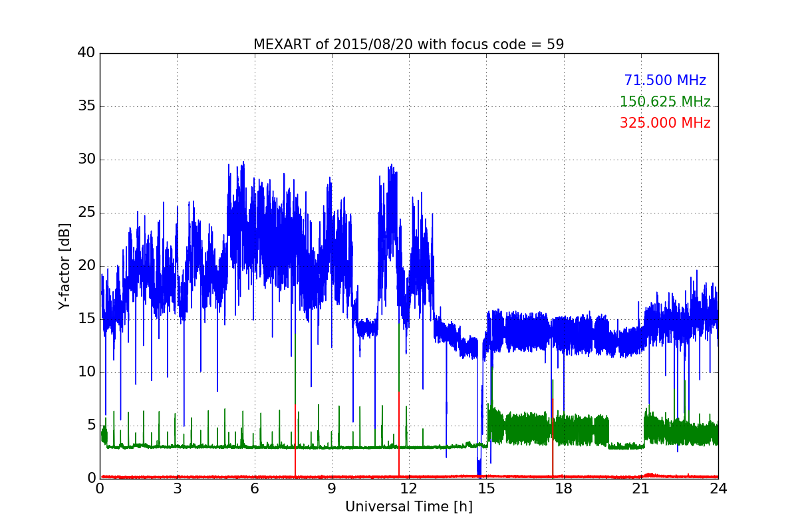Click the x-axis tick label 21

[x=640, y=488]
